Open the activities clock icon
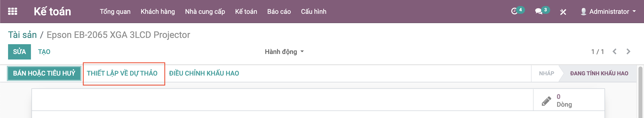Viewport: 644px width, 118px height. point(514,11)
